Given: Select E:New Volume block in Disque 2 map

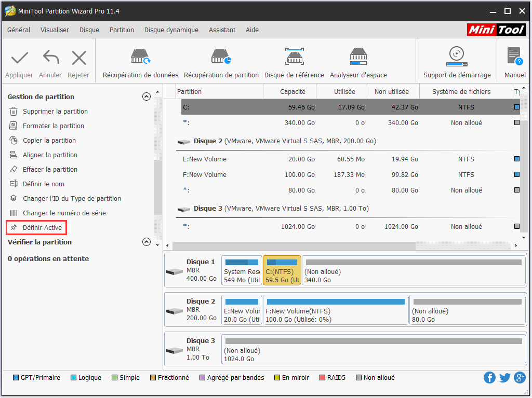Looking at the screenshot, I should pos(242,310).
